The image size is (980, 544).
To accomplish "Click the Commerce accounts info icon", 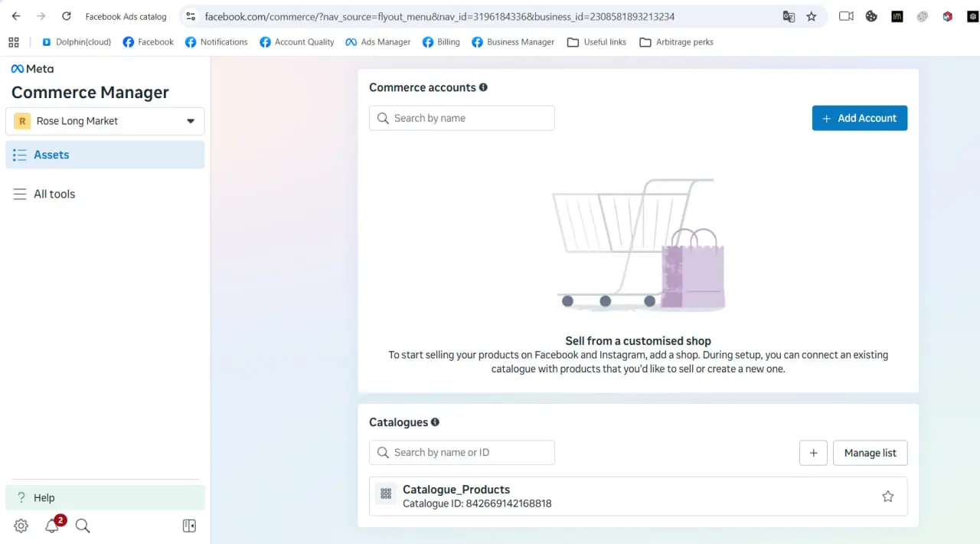I will click(483, 87).
